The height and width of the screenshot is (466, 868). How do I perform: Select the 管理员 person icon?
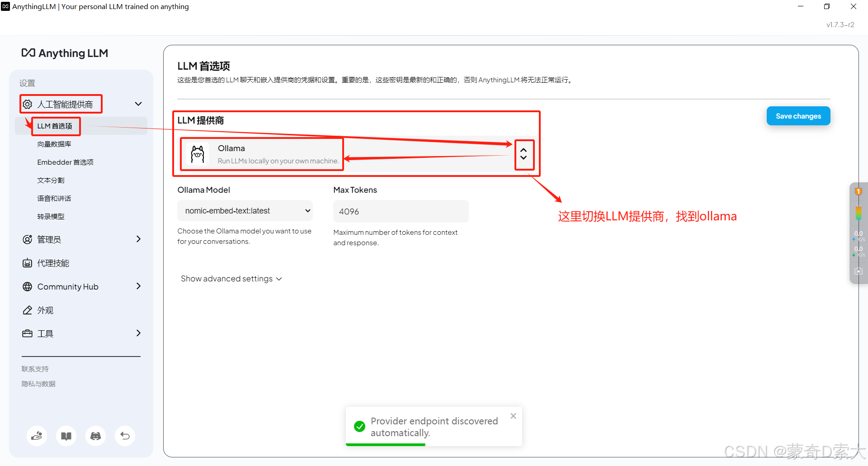[x=28, y=239]
